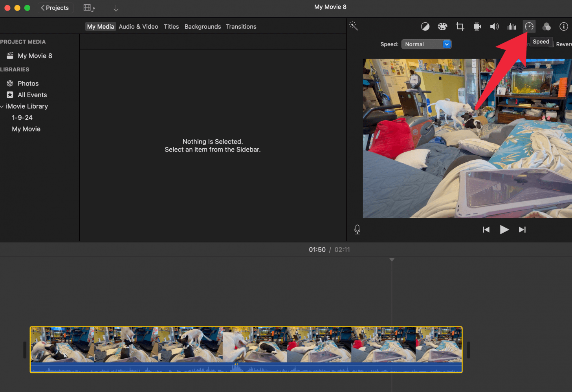572x392 pixels.
Task: Open the Volume controls
Action: [x=494, y=26]
